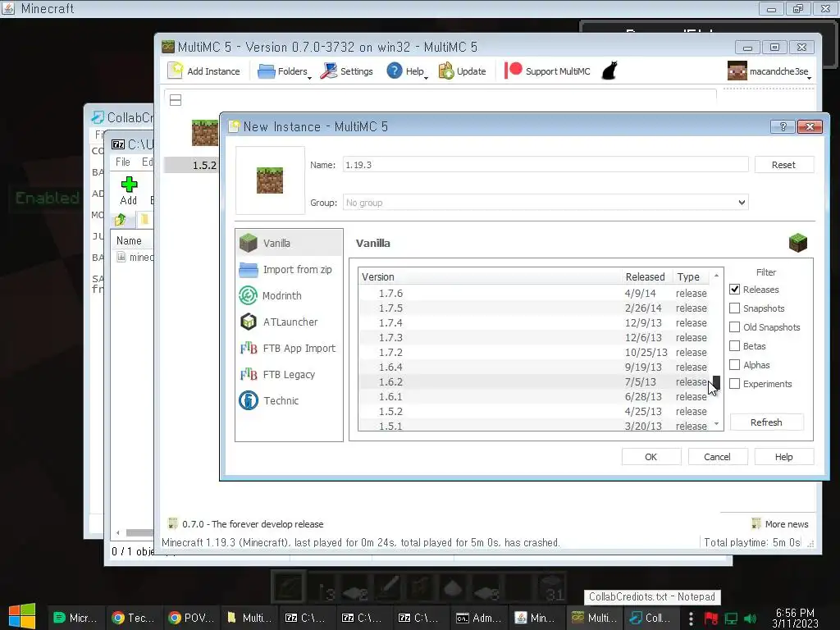Select version 1.7.5 row
This screenshot has width=840, height=630.
(x=534, y=308)
